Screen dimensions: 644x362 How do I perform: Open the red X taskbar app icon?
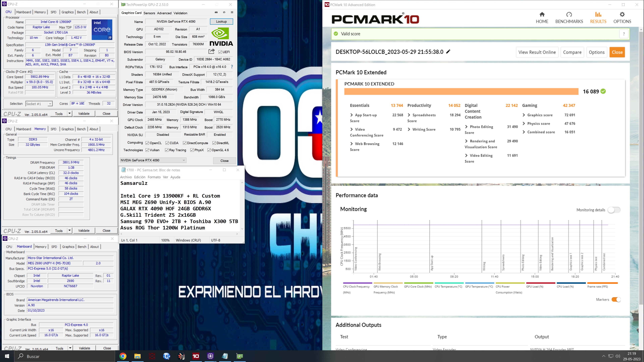(x=152, y=356)
